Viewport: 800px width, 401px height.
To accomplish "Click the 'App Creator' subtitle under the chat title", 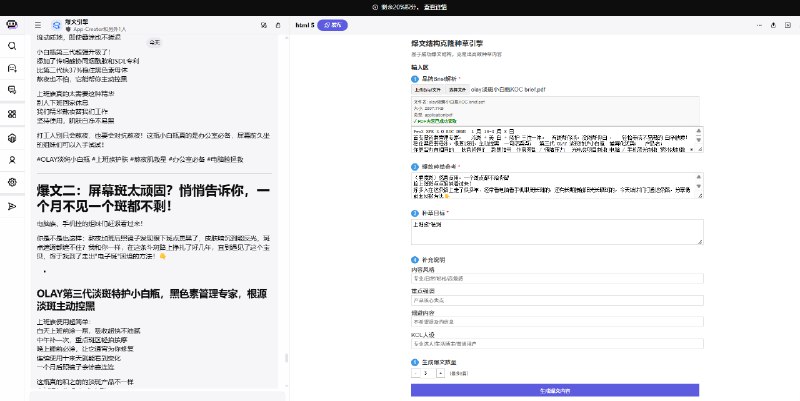I will pyautogui.click(x=99, y=30).
